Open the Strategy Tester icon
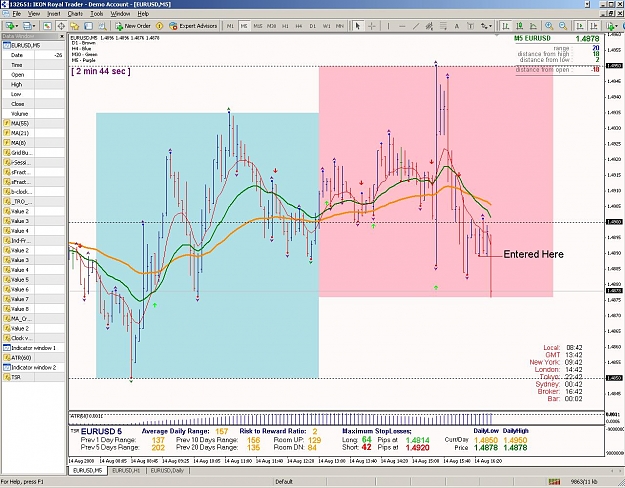 pyautogui.click(x=102, y=26)
